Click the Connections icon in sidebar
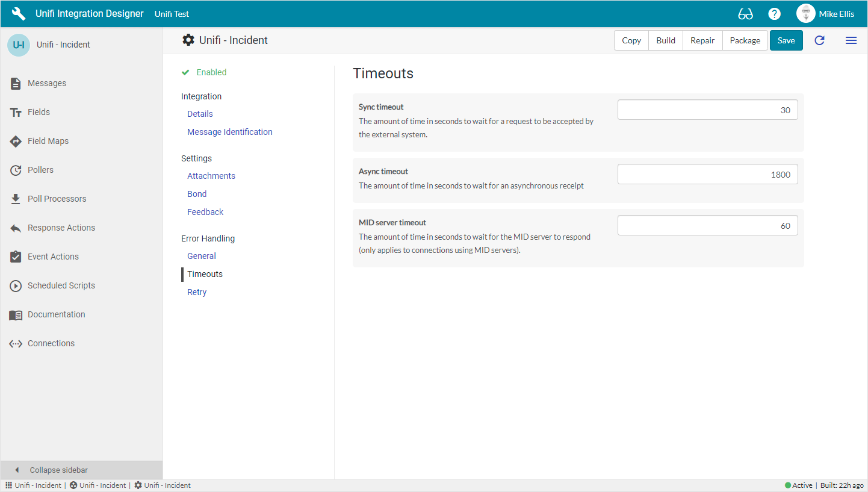This screenshot has width=868, height=492. (x=16, y=343)
